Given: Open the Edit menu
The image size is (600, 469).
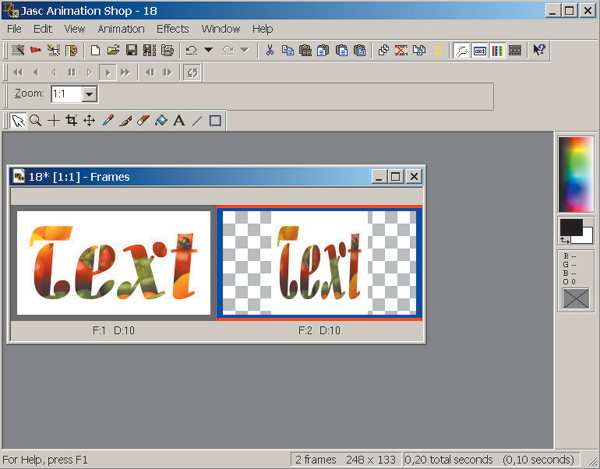Looking at the screenshot, I should point(42,29).
